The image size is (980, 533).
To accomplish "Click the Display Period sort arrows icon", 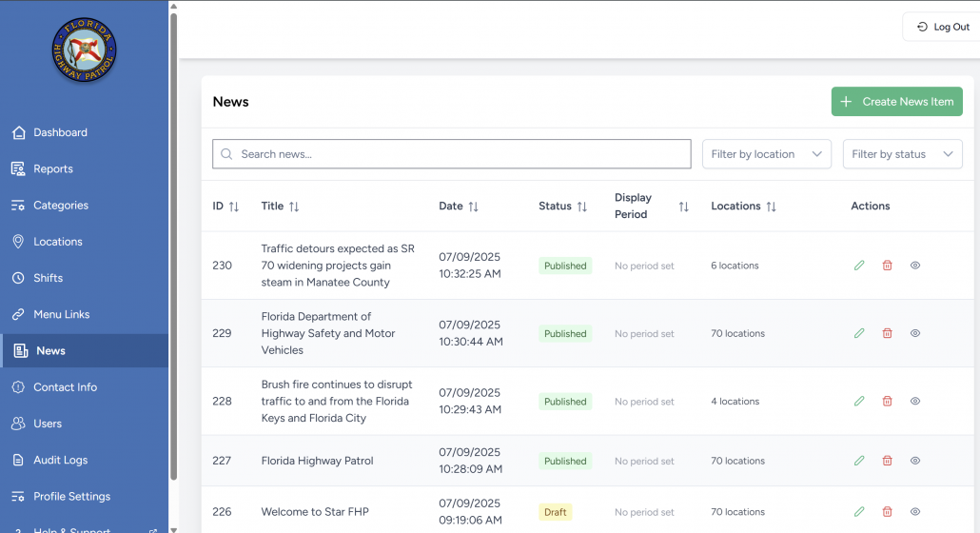I will (x=683, y=207).
